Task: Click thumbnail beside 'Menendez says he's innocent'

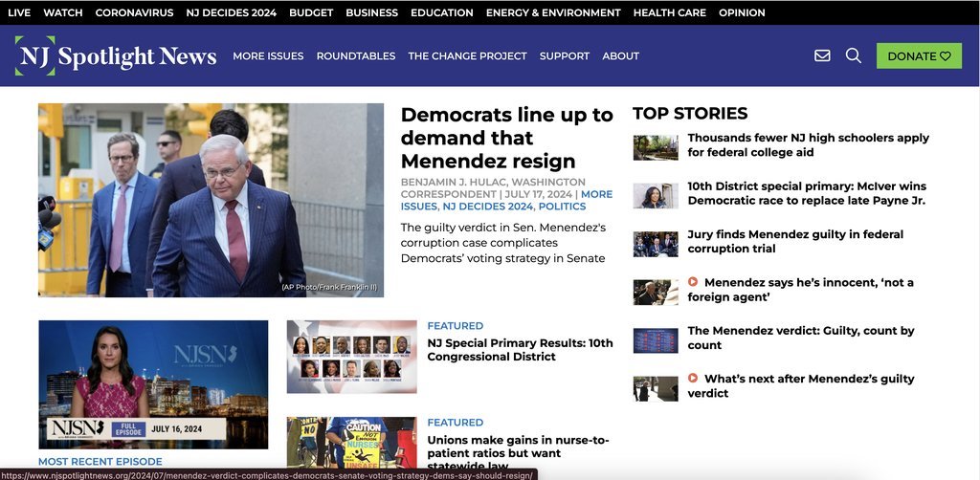Action: pyautogui.click(x=655, y=293)
